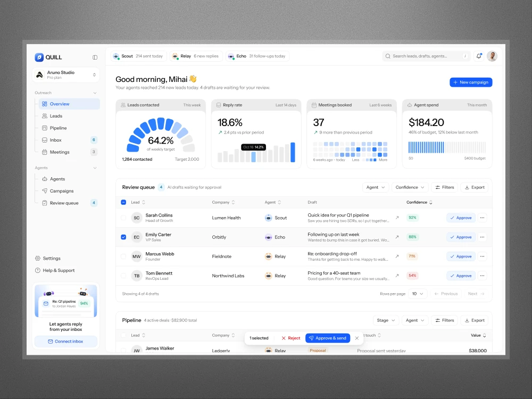Image resolution: width=532 pixels, height=399 pixels.
Task: Open the Confidence filter dropdown
Action: (x=410, y=187)
